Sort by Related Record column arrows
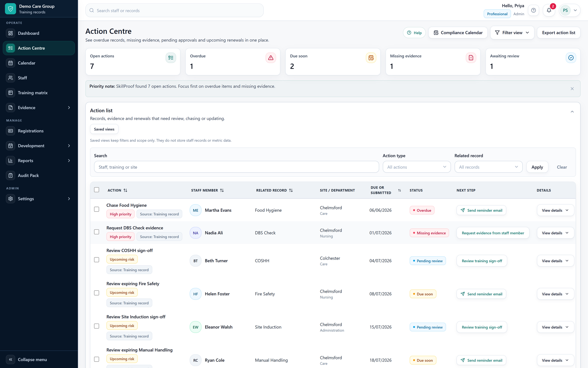588x368 pixels. coord(291,190)
